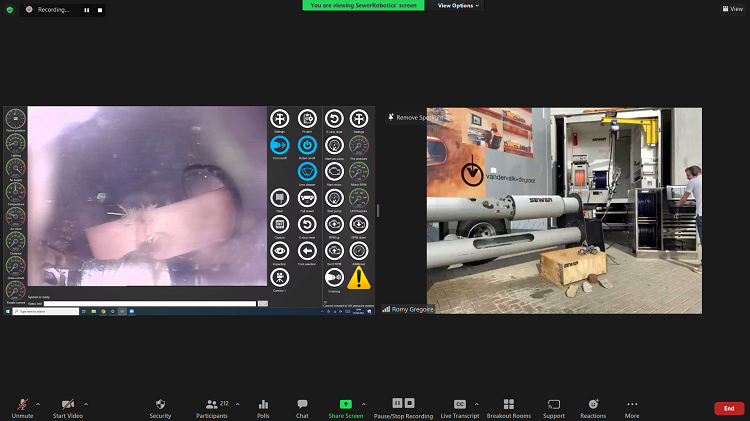Open the Security menu

pyautogui.click(x=160, y=409)
